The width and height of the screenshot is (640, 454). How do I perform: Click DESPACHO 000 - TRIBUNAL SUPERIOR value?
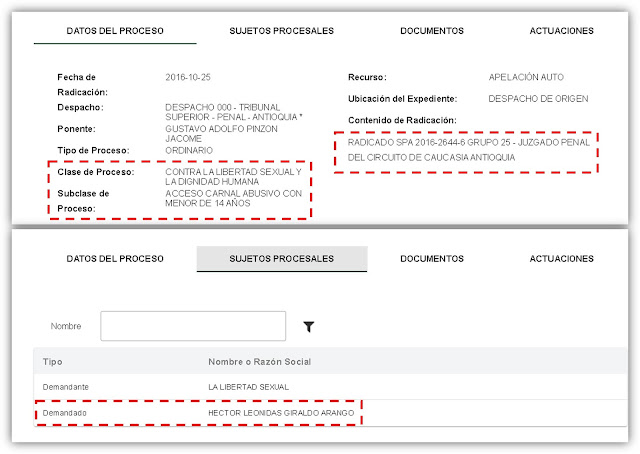(233, 112)
